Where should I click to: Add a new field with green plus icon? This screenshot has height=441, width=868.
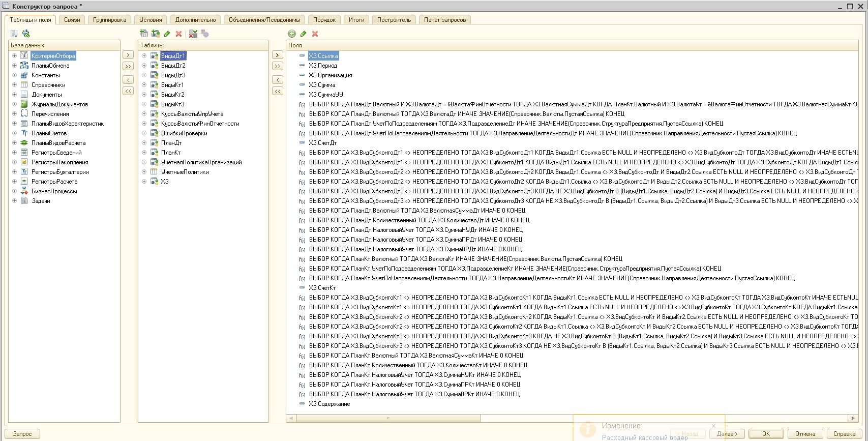(292, 34)
